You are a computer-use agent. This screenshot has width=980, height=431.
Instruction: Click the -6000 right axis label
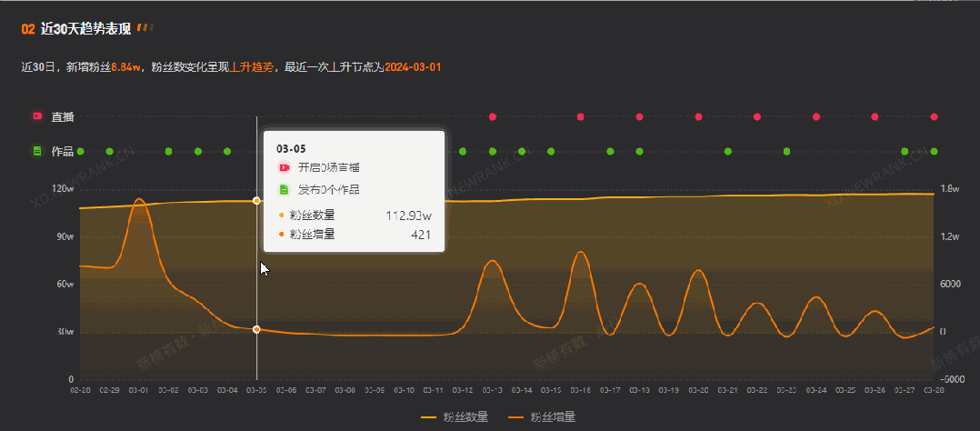pyautogui.click(x=953, y=379)
